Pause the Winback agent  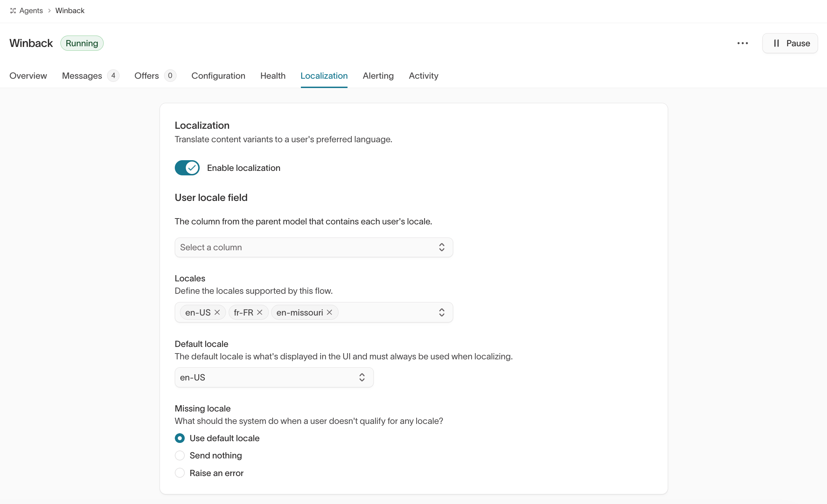click(x=790, y=43)
